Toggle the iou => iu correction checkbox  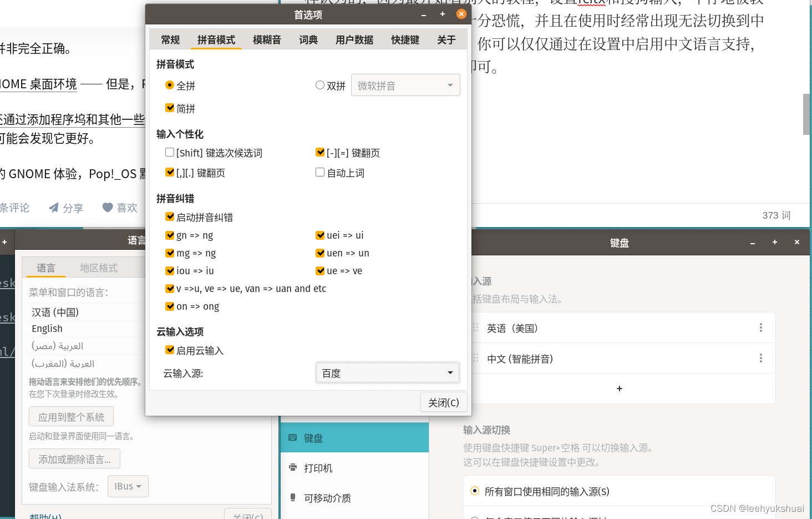[x=170, y=270]
